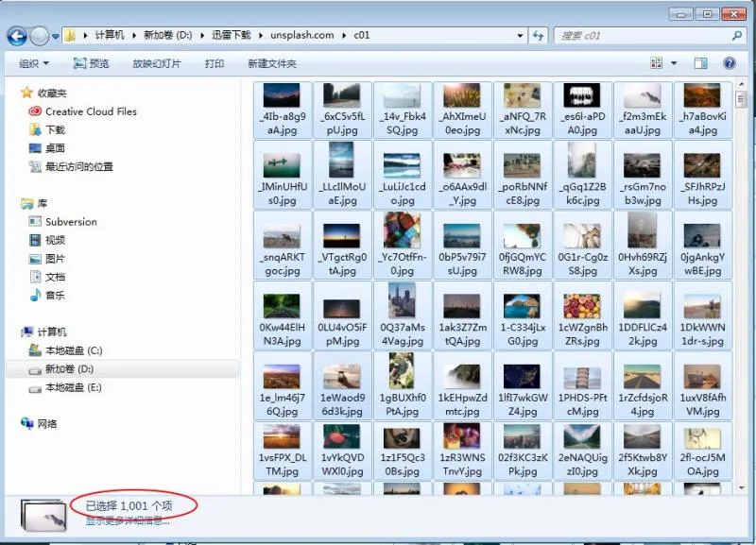Select thumbnail _es6l-aPDA0.jpg
Image resolution: width=756 pixels, height=545 pixels.
click(x=581, y=110)
